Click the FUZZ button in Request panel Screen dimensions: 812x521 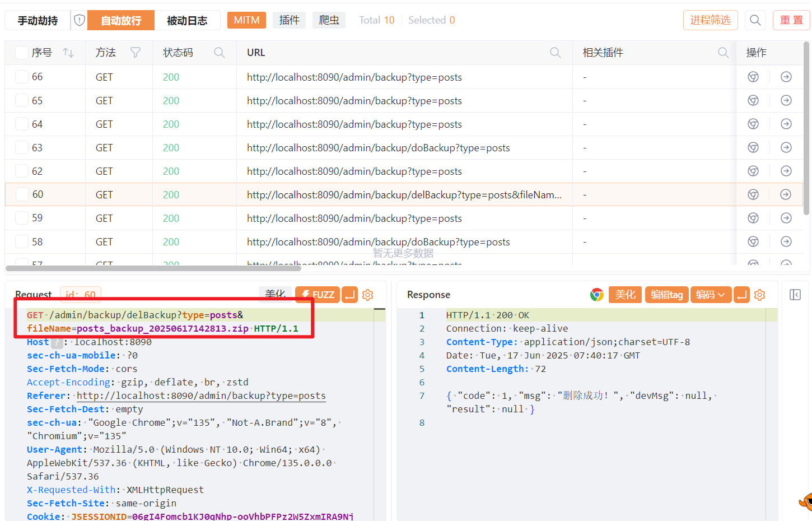click(x=318, y=295)
